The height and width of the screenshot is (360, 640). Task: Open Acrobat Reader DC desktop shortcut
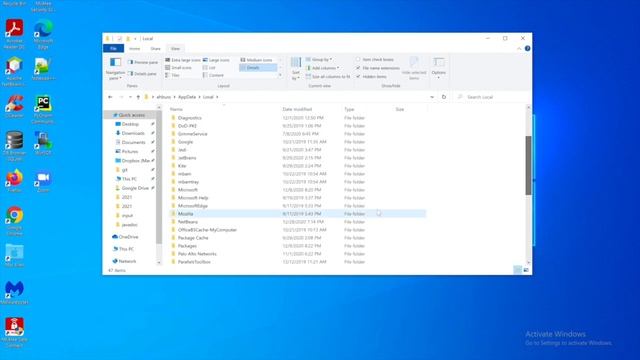14,33
